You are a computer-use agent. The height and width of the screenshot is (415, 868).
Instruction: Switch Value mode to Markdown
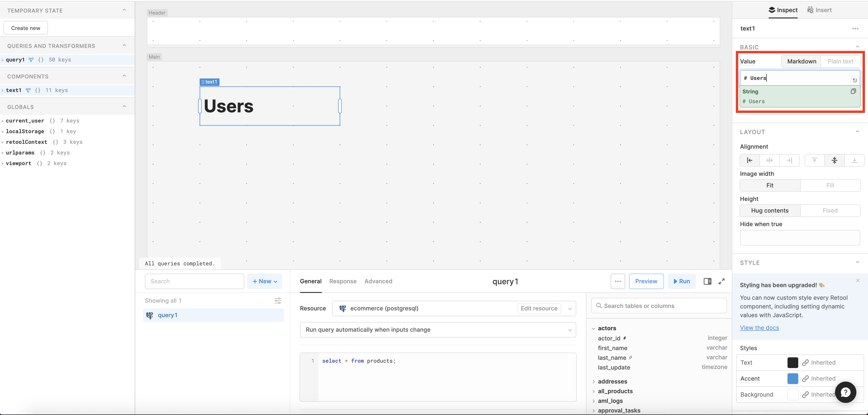coord(801,61)
